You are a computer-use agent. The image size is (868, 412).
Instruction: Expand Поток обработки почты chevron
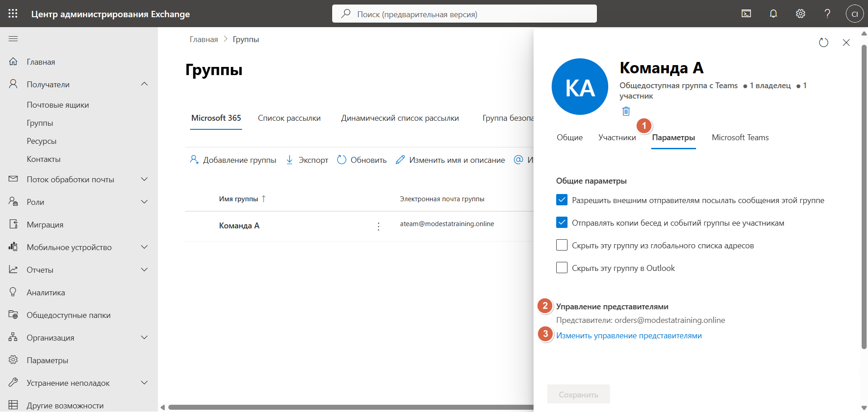tap(144, 179)
